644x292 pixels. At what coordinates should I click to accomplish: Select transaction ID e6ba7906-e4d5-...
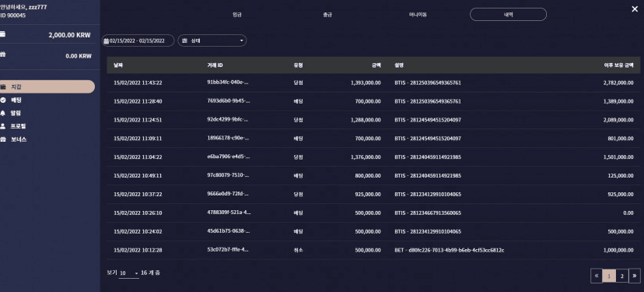pos(228,157)
